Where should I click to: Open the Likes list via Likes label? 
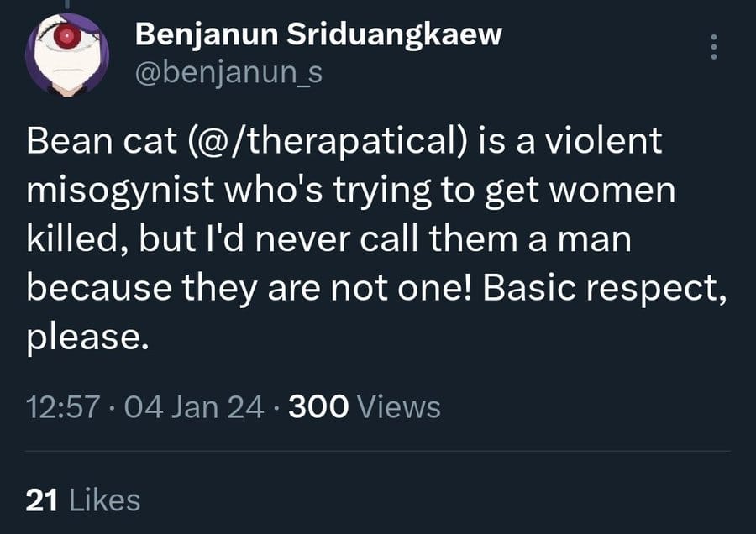[x=104, y=500]
